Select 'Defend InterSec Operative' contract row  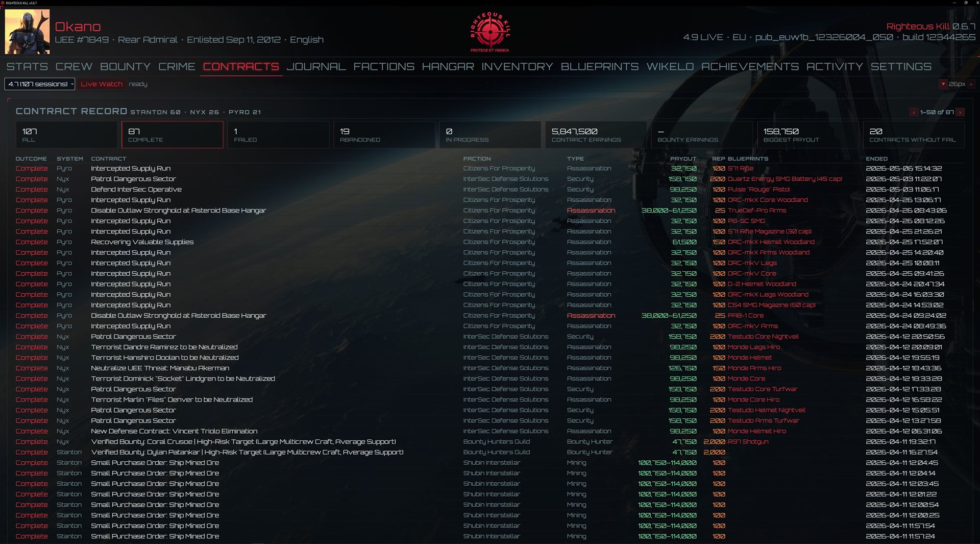tap(490, 190)
